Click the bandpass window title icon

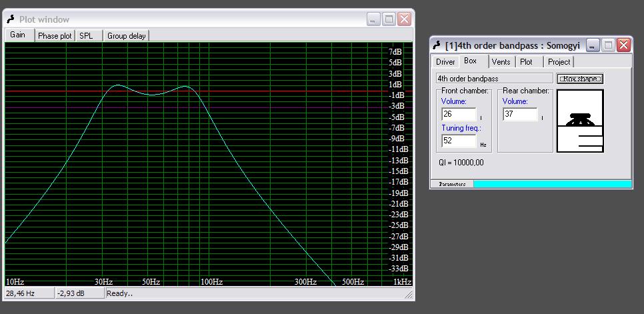pyautogui.click(x=437, y=45)
